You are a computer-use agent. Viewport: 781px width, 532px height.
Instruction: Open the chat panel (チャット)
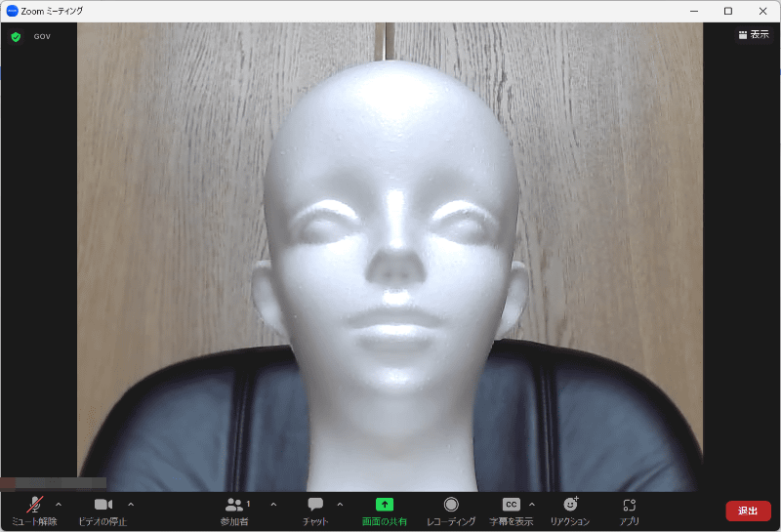click(x=315, y=512)
